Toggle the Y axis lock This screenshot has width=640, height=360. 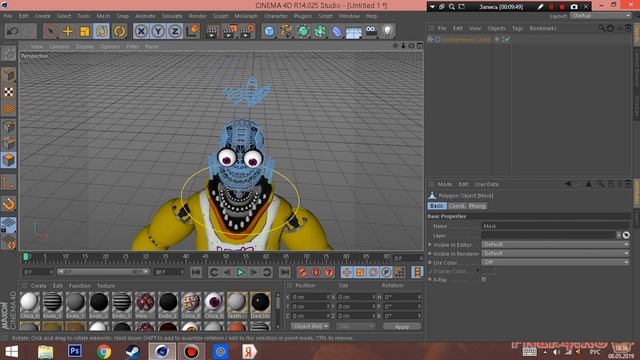(x=158, y=31)
